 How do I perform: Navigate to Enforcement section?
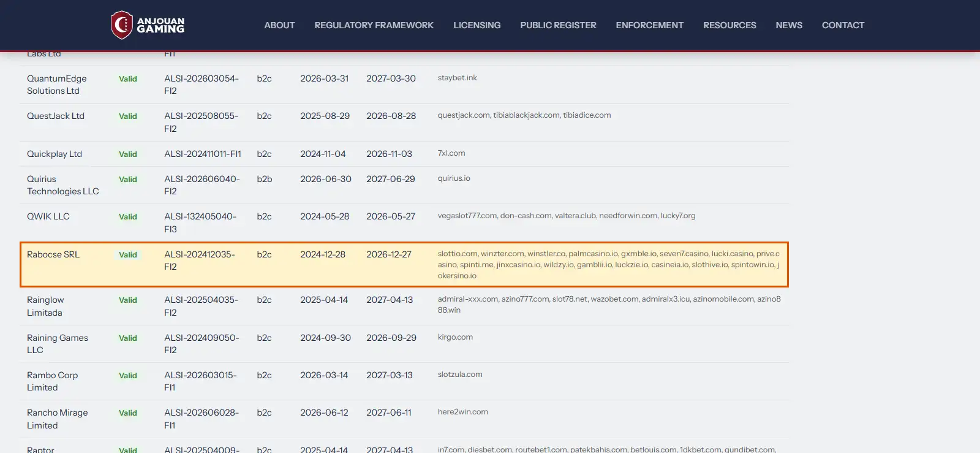(x=649, y=25)
